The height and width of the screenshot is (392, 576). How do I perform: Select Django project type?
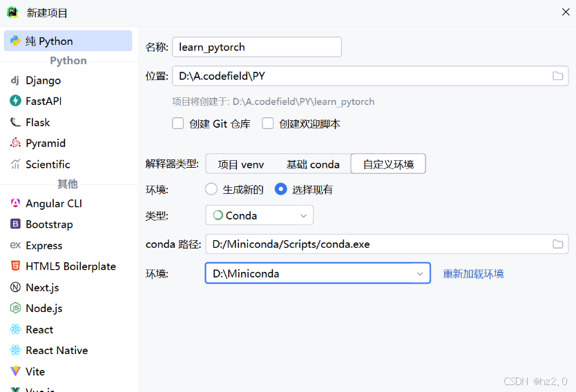(x=68, y=80)
